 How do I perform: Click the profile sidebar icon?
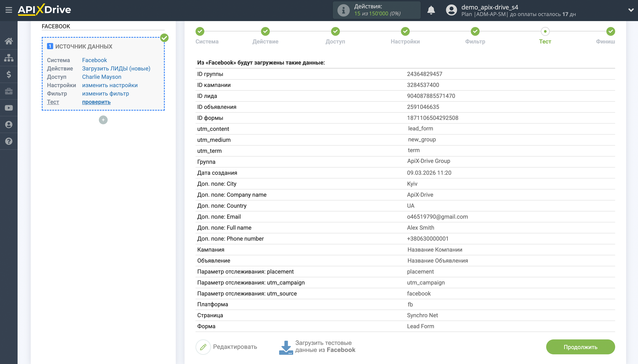pos(9,124)
